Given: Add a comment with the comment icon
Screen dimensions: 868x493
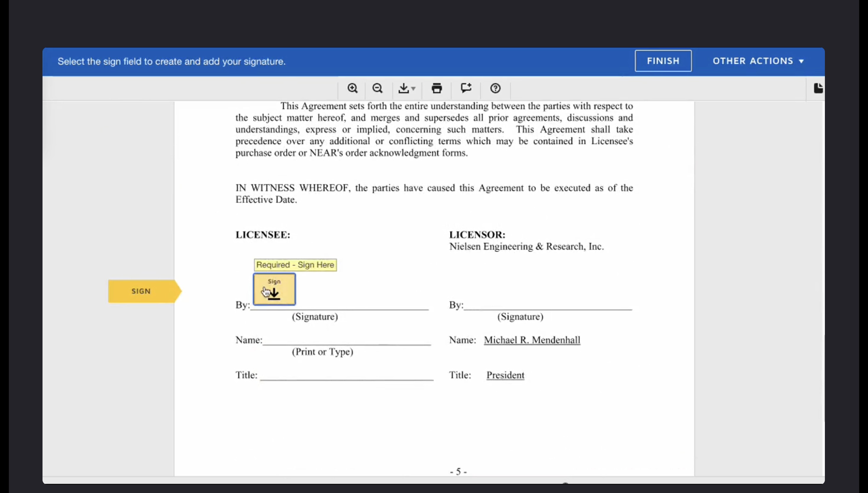Looking at the screenshot, I should point(466,88).
